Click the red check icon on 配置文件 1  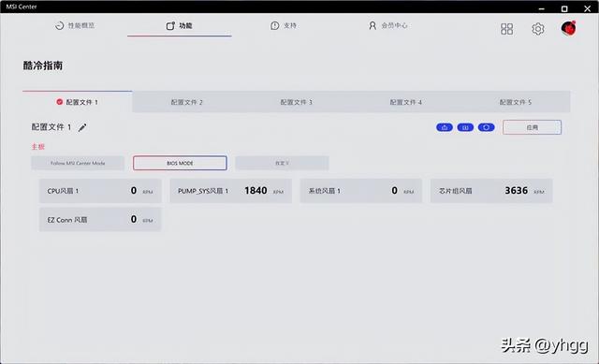[x=60, y=102]
